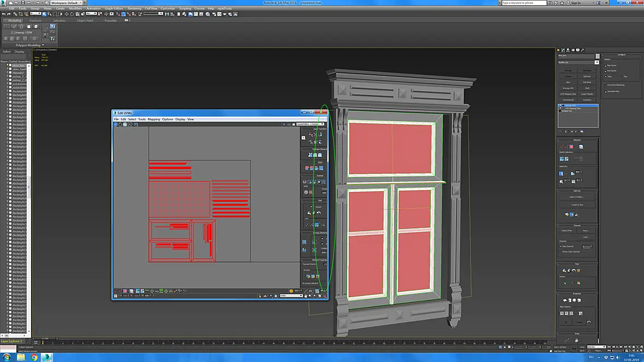Toggle the Prevent Reflattening checkbox
This screenshot has width=644, height=362.
coord(606,85)
